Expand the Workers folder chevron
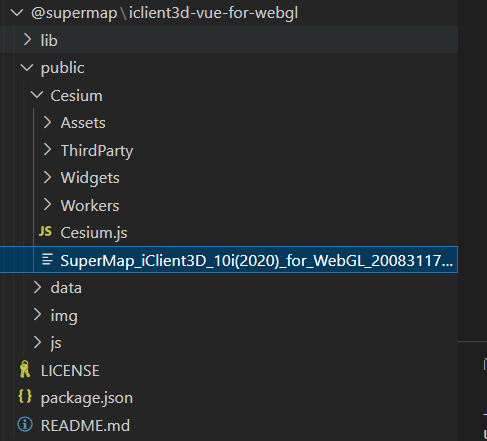This screenshot has width=487, height=441. click(47, 205)
